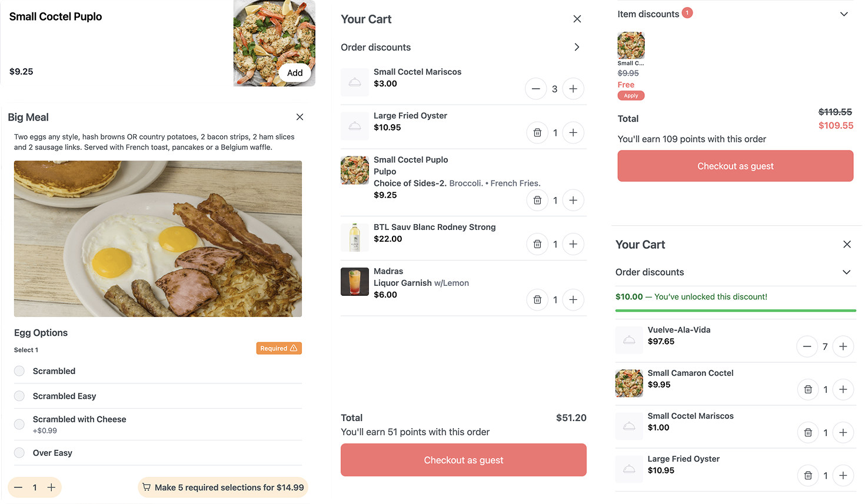This screenshot has height=504, width=865.
Task: Choose Scrambled with Cheese radio button
Action: point(19,424)
